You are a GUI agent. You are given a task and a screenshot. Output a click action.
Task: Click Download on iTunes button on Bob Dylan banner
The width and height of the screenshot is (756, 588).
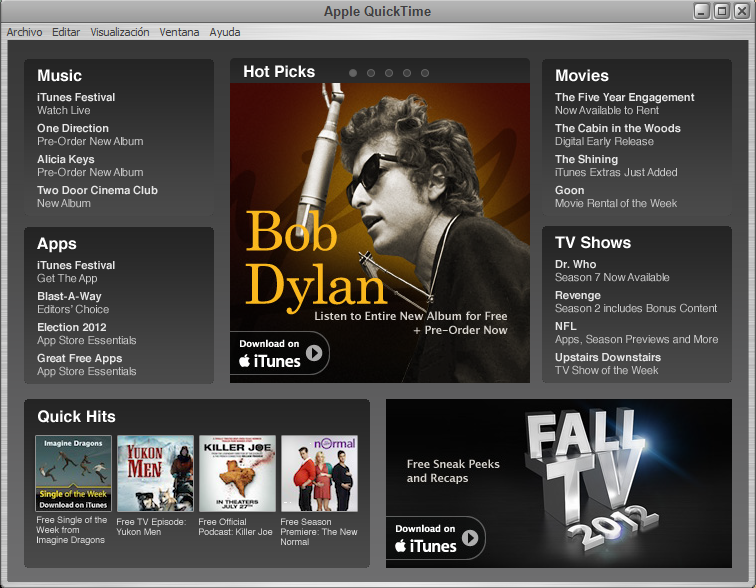(280, 353)
